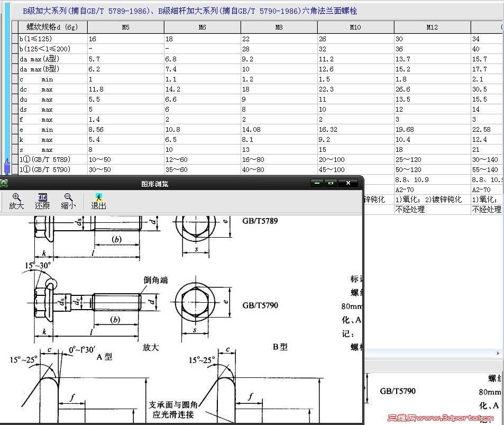Click the cell with value 19.68
504x425 pixels.
[432, 129]
